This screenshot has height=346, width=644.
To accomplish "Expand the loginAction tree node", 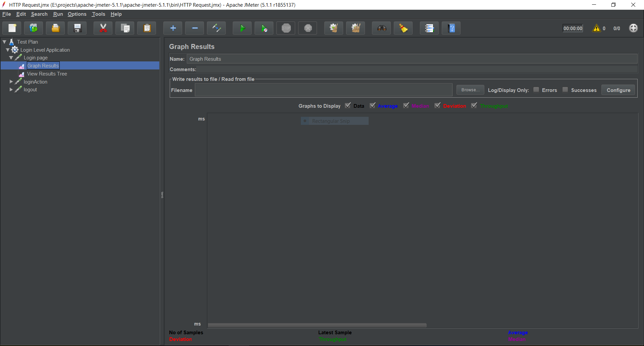I will point(11,82).
